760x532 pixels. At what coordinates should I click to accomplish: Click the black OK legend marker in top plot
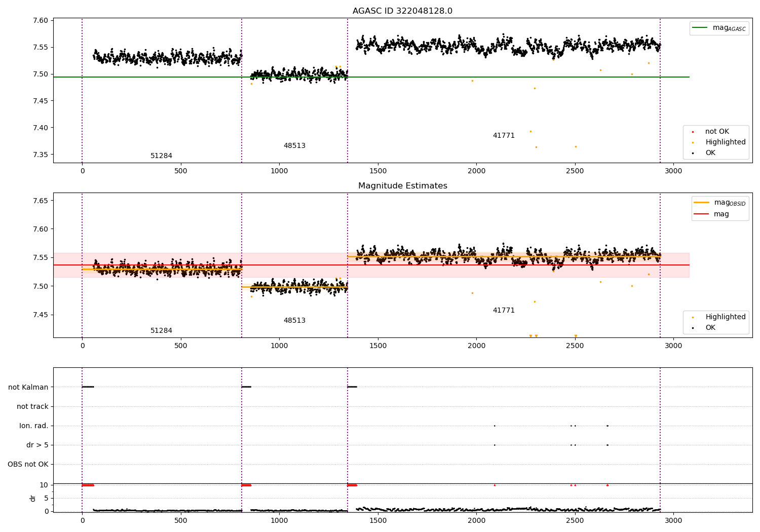coord(693,153)
